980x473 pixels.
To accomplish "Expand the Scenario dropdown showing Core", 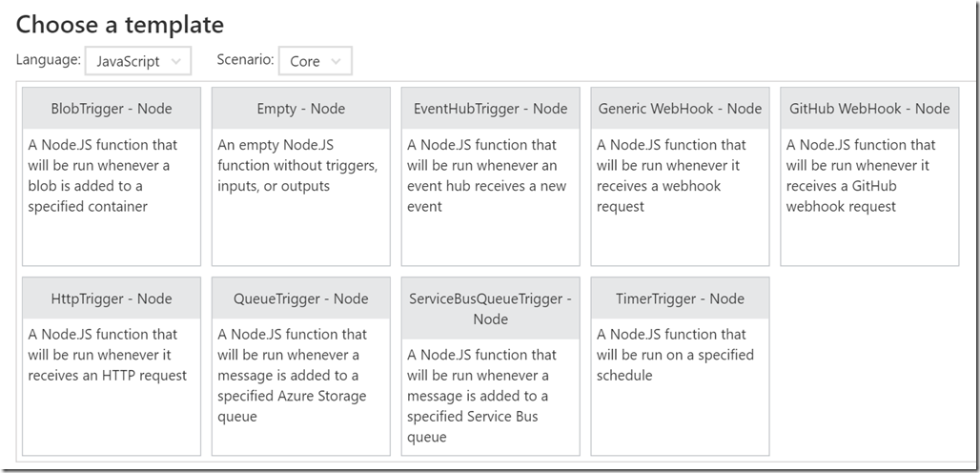I will click(315, 61).
